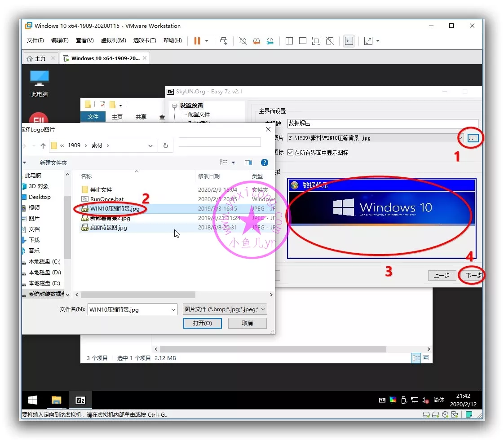The width and height of the screenshot is (504, 440).
Task: Click the 下一步 button
Action: click(x=473, y=275)
